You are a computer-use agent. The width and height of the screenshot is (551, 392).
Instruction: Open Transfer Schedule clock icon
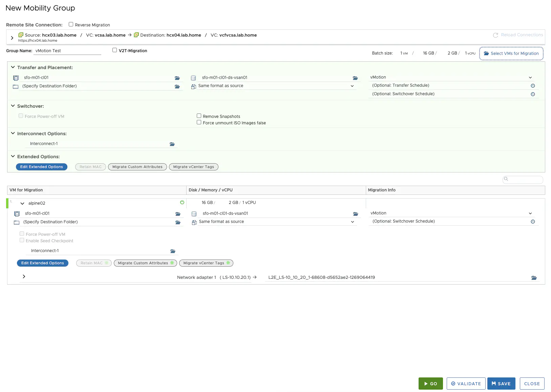click(x=533, y=86)
